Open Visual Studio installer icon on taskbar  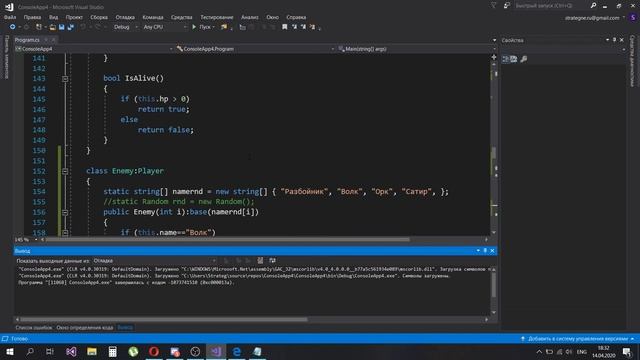coord(71,351)
